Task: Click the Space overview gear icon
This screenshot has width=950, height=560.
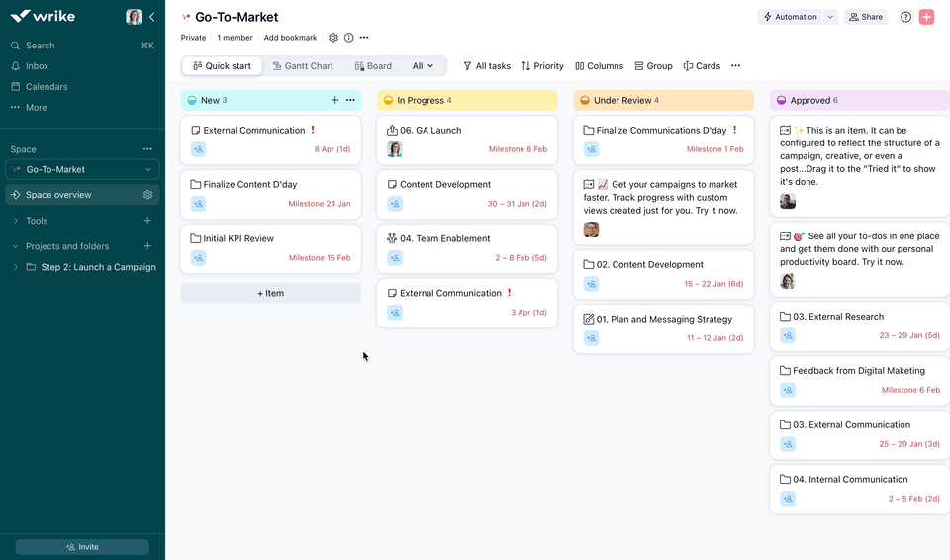Action: coord(147,195)
